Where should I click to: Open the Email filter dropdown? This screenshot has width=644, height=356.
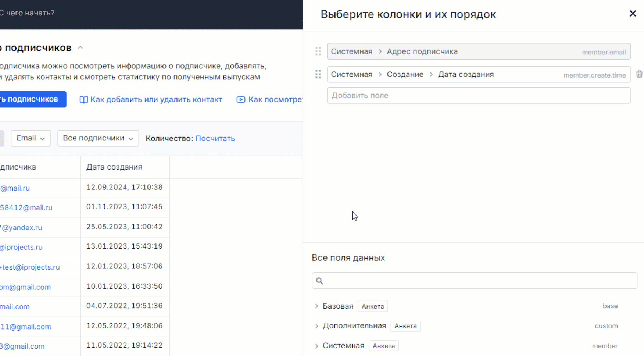click(x=31, y=138)
